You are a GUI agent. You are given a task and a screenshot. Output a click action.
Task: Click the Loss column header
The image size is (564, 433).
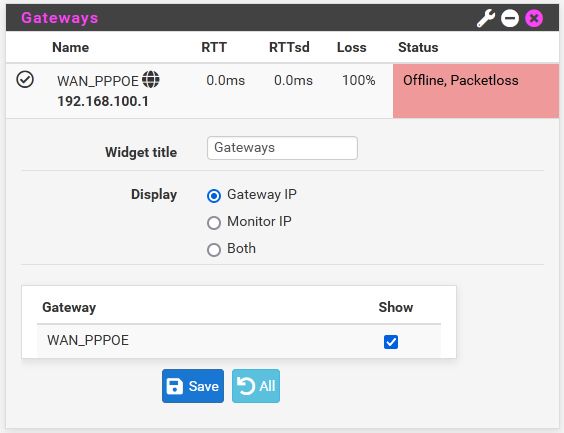pyautogui.click(x=351, y=47)
